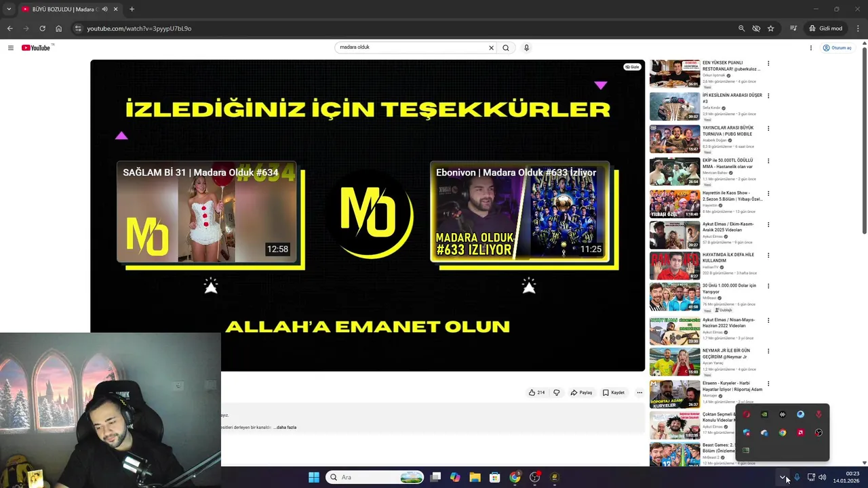Click the 'Paylaş' share button

point(581,392)
